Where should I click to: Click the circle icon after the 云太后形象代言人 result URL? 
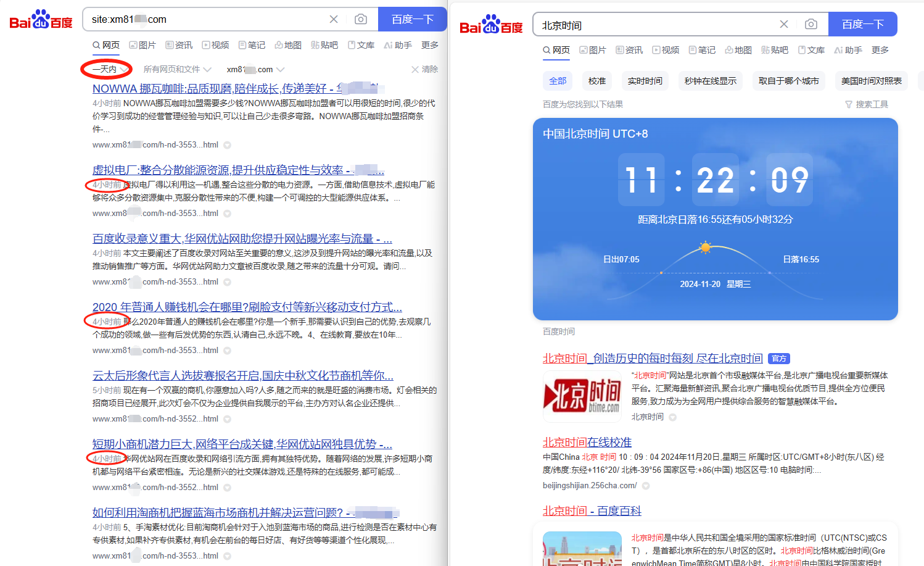[227, 419]
